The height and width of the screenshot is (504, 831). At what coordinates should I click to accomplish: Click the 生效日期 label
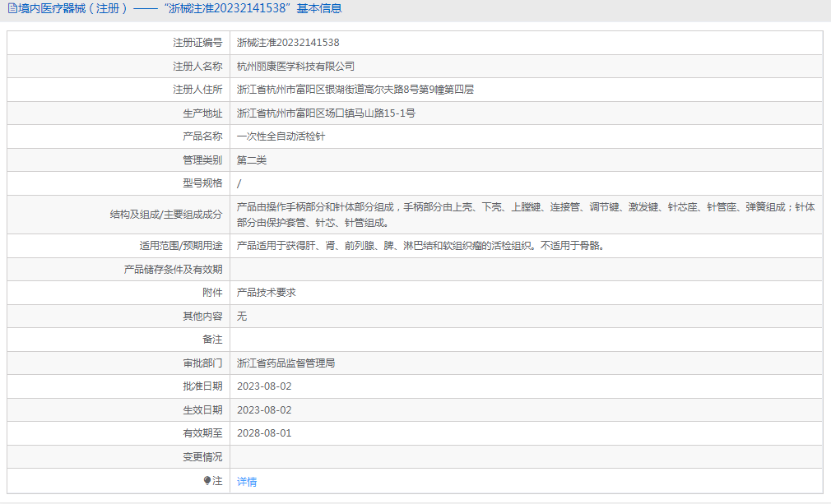[x=202, y=410]
